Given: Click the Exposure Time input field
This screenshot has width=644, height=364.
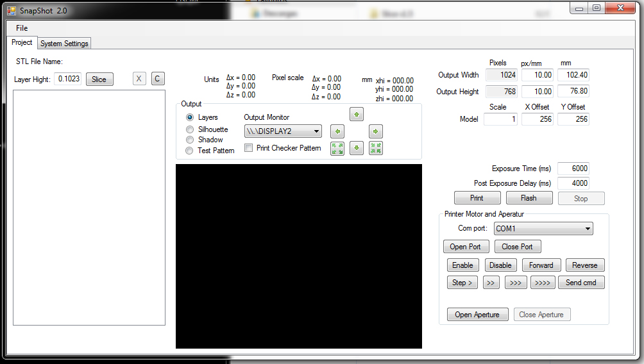Looking at the screenshot, I should pyautogui.click(x=573, y=169).
